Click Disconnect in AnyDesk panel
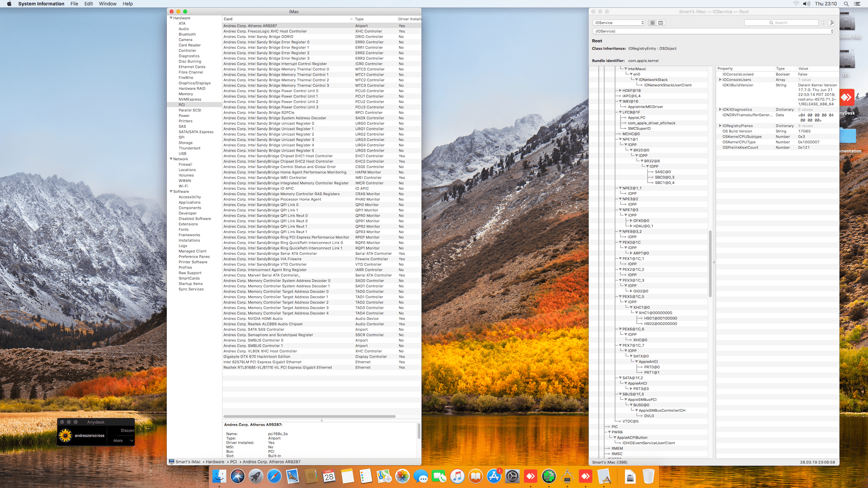868x488 pixels. (x=127, y=430)
